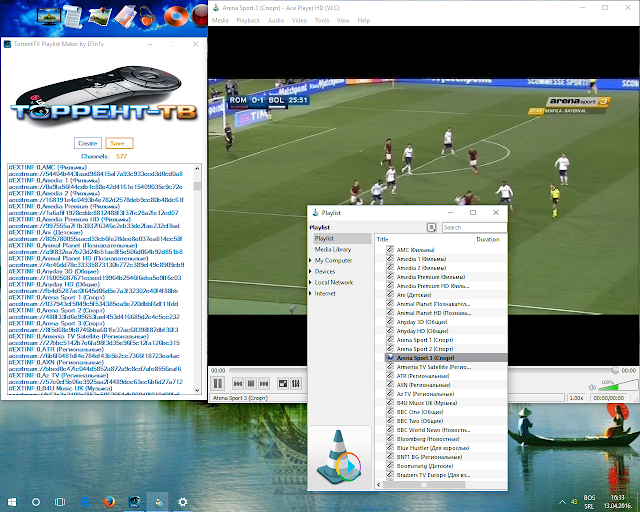Open Cortana search circle on taskbar
The height and width of the screenshot is (512, 640).
[x=36, y=502]
